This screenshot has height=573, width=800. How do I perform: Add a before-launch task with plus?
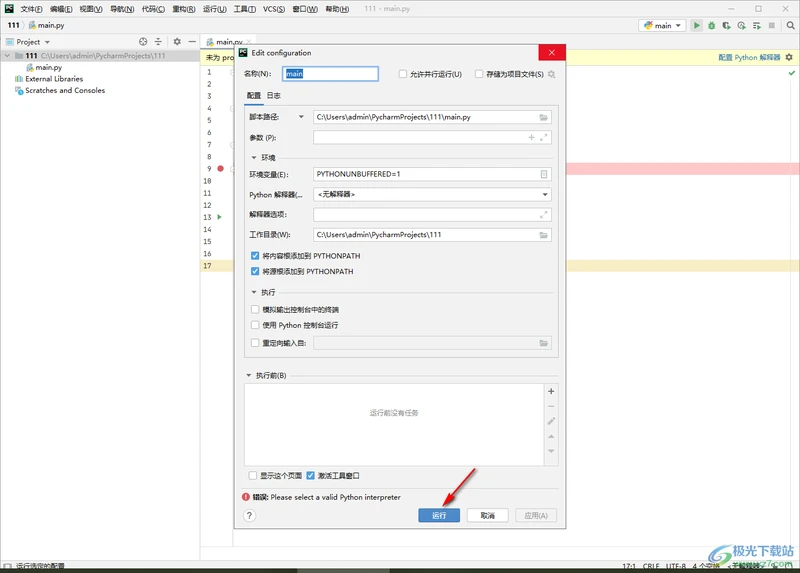click(551, 391)
